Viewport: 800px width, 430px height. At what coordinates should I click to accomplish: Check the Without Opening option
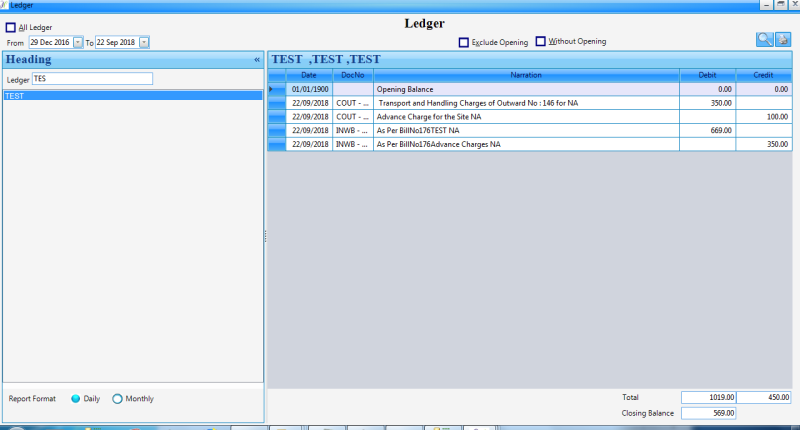coord(541,42)
